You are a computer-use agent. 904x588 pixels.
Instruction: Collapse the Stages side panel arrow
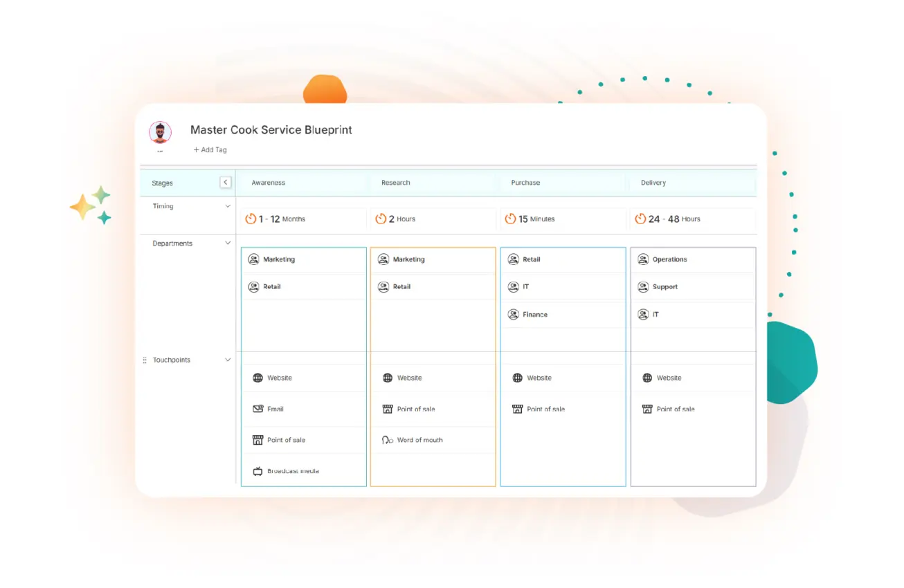pos(226,183)
